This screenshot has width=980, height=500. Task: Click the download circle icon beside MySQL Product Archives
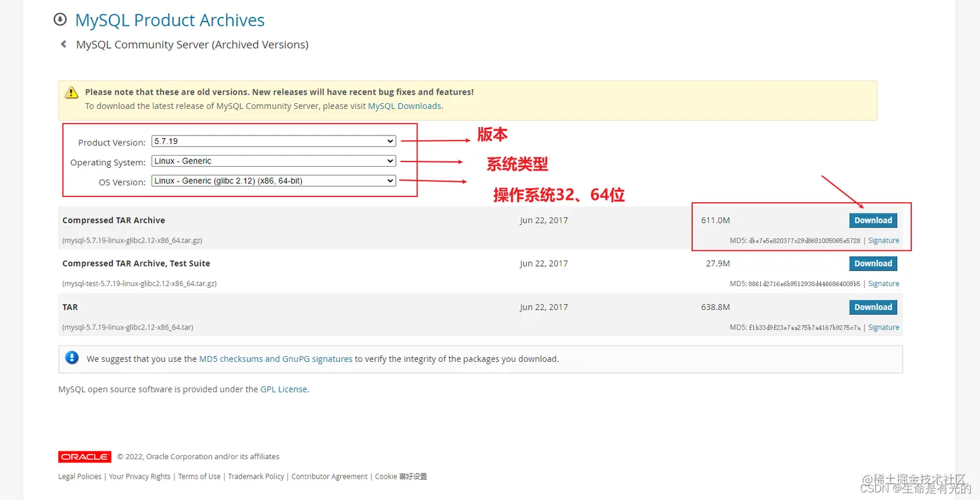pos(60,19)
